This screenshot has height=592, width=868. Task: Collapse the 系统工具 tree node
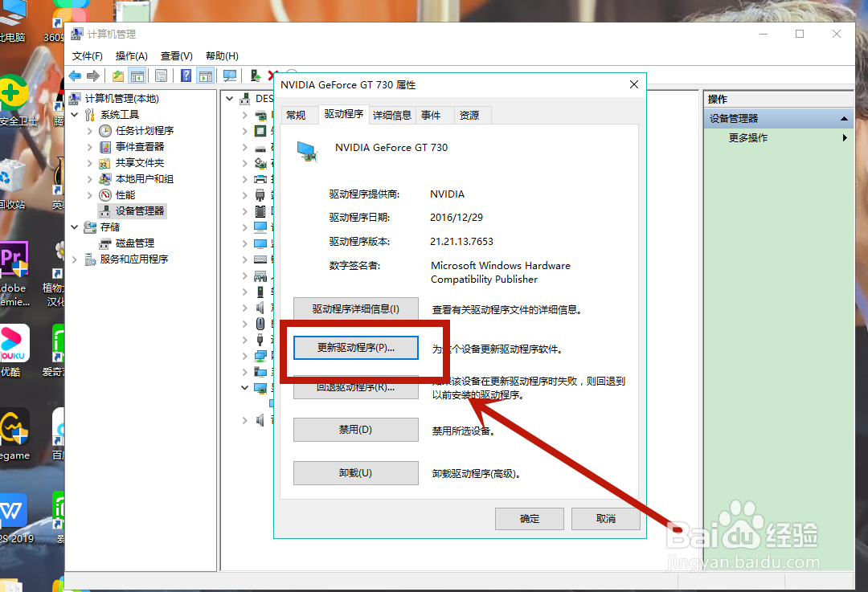(75, 115)
